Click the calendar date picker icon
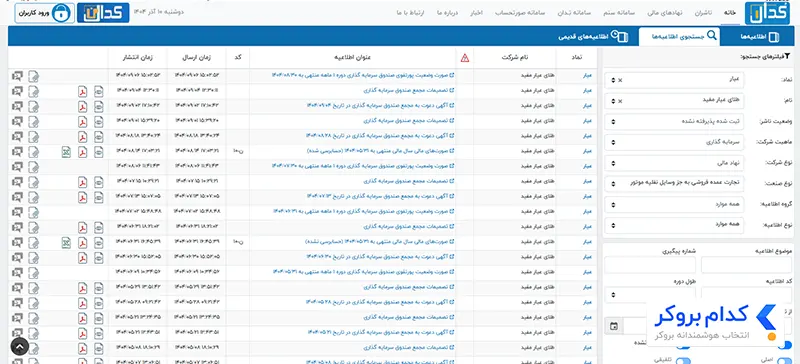 pyautogui.click(x=614, y=326)
